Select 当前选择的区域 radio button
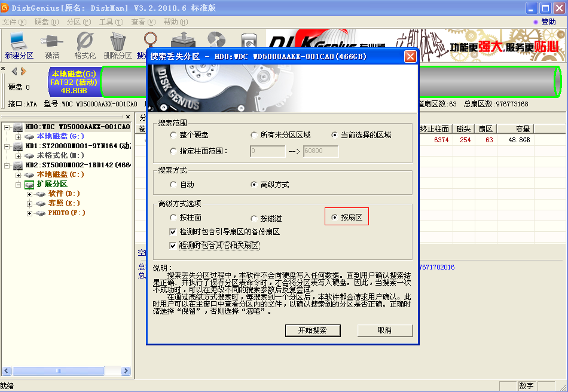Viewport: 568px width, 392px height. click(334, 135)
